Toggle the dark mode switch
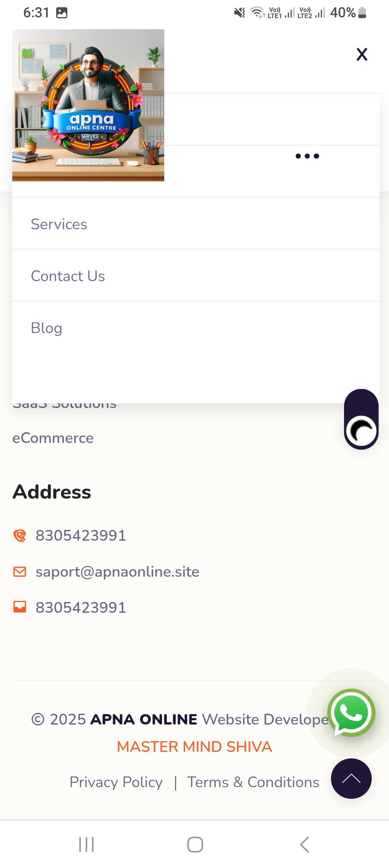 click(x=361, y=419)
